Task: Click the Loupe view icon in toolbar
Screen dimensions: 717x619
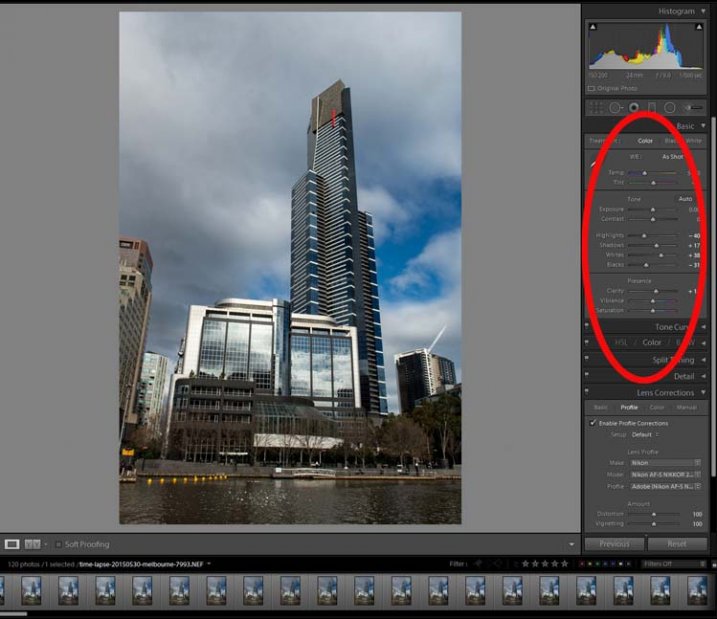Action: 12,544
